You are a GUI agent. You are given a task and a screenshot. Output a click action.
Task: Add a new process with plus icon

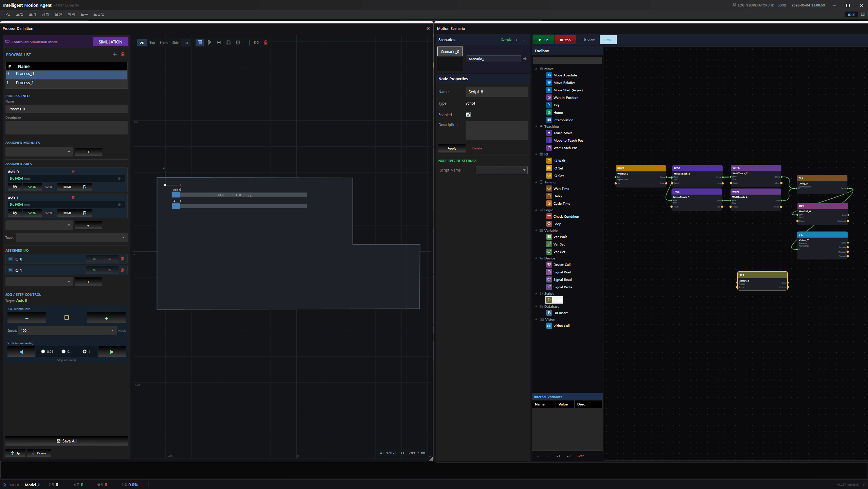(x=115, y=54)
